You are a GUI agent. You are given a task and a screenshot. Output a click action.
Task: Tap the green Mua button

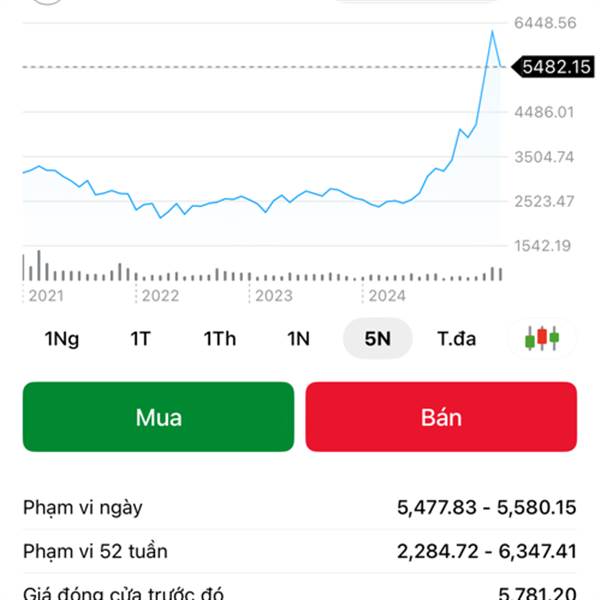tap(158, 416)
